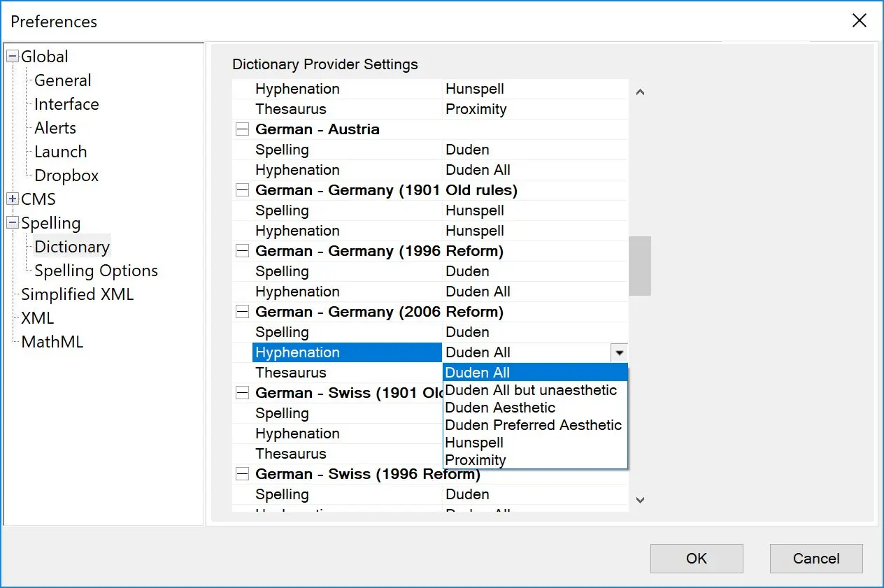This screenshot has width=884, height=588.
Task: Choose Duden Aesthetic in the dropdown list
Action: 499,407
